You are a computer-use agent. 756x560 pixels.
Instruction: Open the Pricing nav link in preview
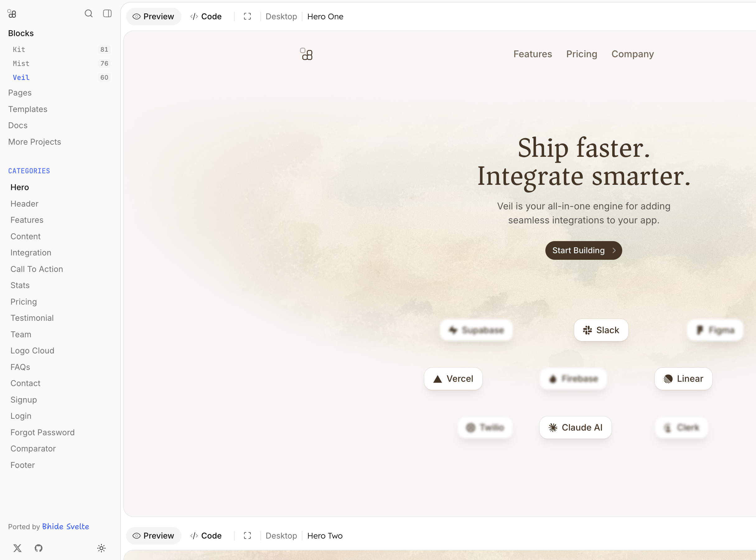click(582, 54)
